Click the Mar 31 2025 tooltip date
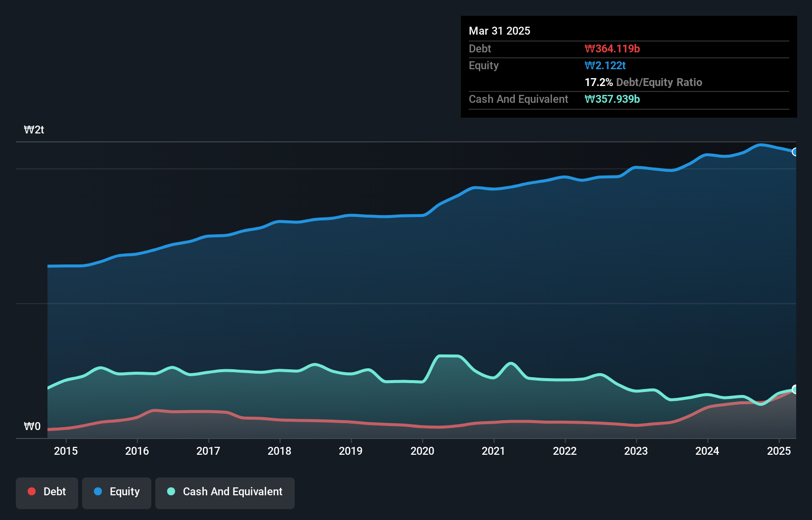Screen dimensions: 812x520 click(499, 31)
